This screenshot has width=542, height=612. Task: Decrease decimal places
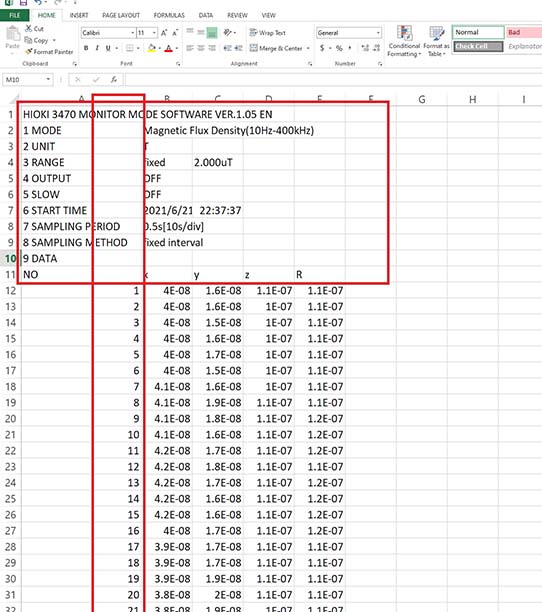(377, 48)
